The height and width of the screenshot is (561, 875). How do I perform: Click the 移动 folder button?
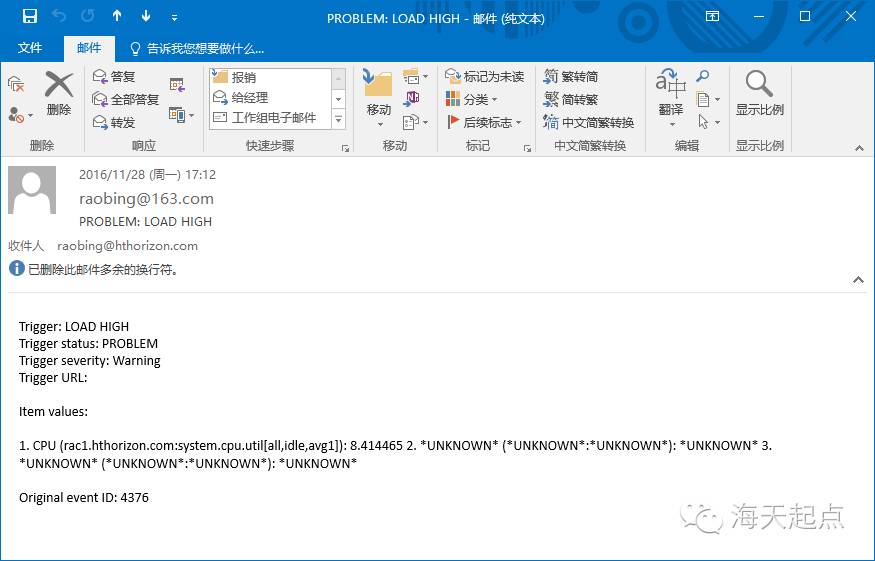[x=378, y=98]
